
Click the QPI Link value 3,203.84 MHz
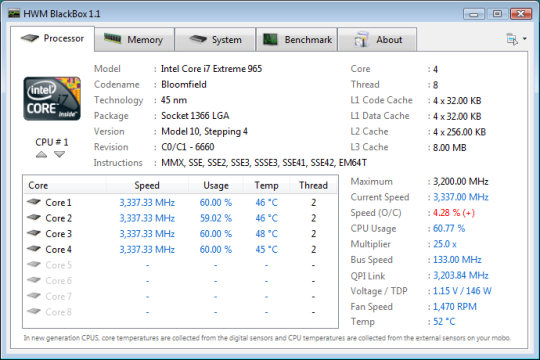(461, 276)
